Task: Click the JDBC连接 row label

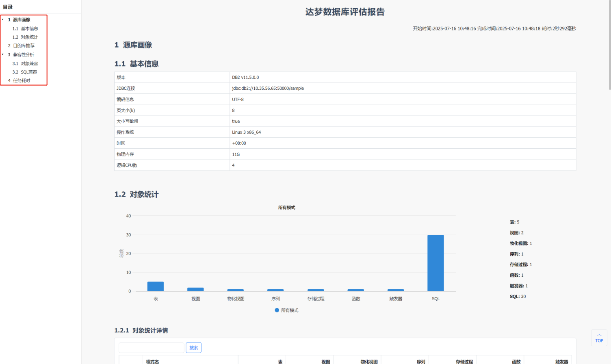Action: point(126,88)
